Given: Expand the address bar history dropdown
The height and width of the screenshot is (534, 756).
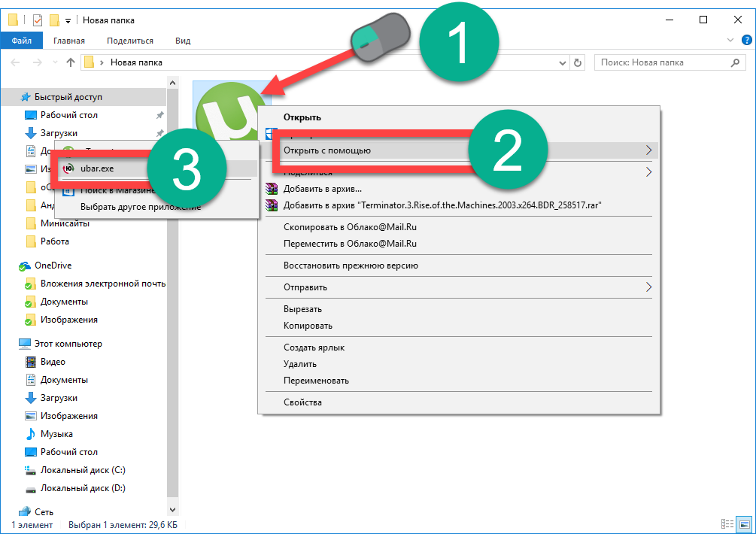Looking at the screenshot, I should point(562,62).
